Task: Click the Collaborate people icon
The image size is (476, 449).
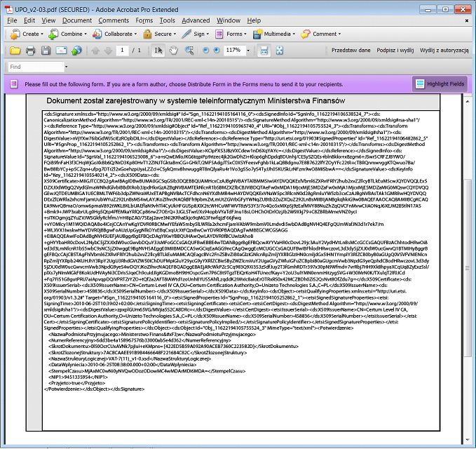Action: tap(97, 34)
